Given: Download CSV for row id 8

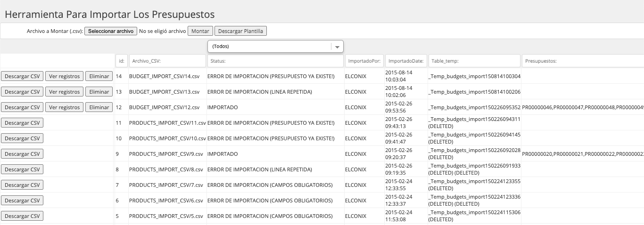Looking at the screenshot, I should click(x=22, y=169).
